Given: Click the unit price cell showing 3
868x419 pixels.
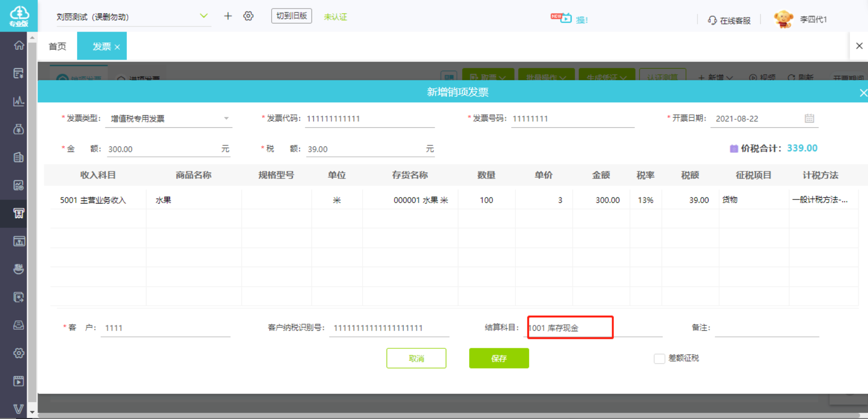Looking at the screenshot, I should [x=544, y=200].
